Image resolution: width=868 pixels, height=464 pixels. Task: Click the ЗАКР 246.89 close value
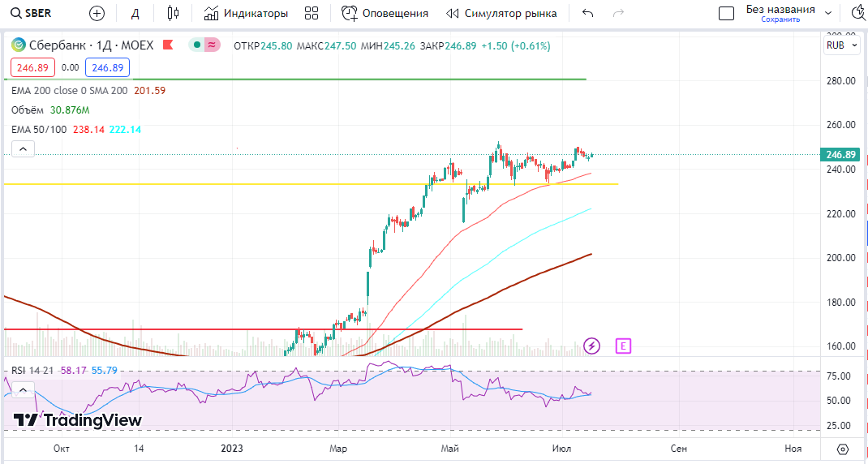448,46
